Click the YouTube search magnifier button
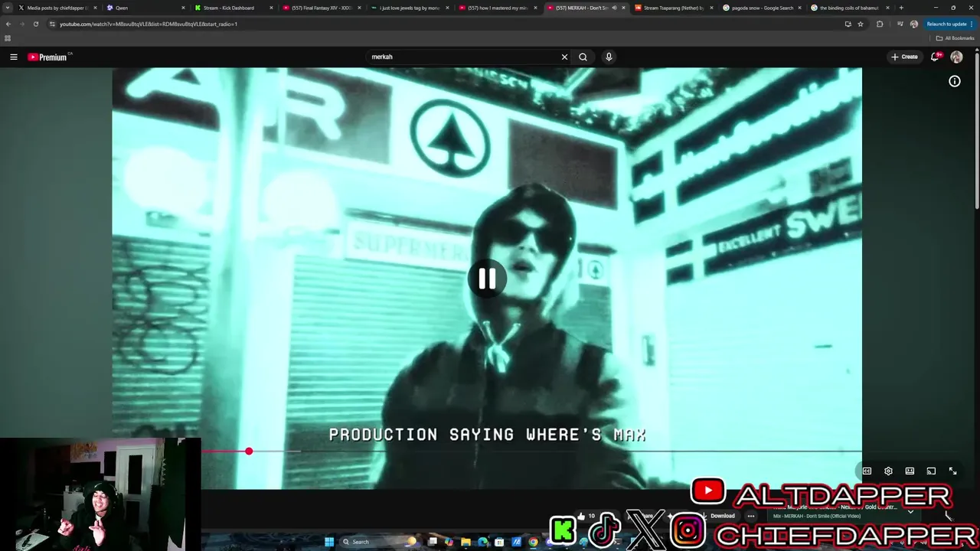The image size is (980, 551). 583,57
